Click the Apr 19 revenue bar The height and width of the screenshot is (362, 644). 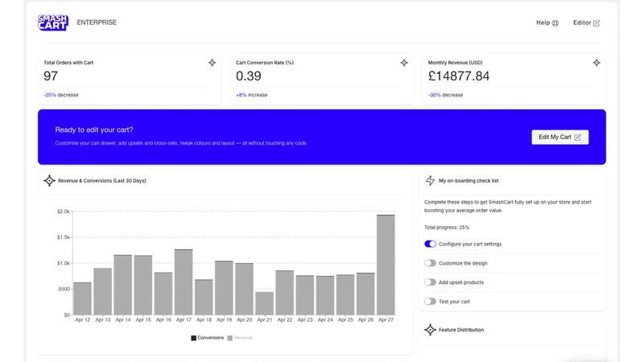pyautogui.click(x=224, y=288)
